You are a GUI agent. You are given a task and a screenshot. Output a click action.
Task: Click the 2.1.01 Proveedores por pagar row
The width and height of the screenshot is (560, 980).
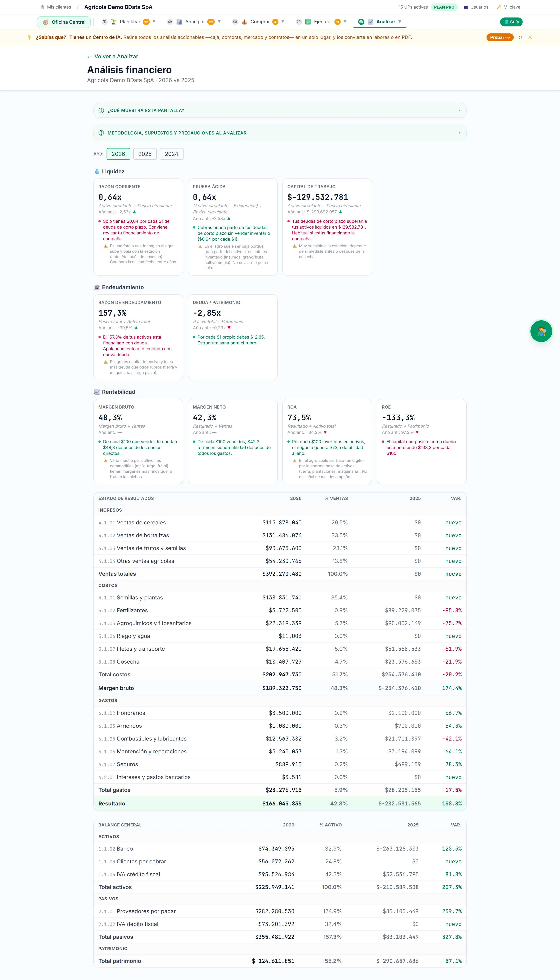(x=280, y=912)
